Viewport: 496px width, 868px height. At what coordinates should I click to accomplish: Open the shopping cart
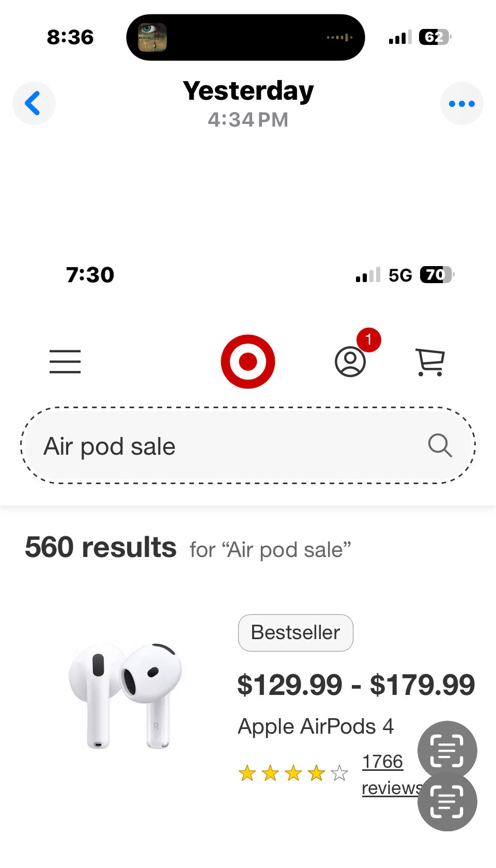[430, 362]
